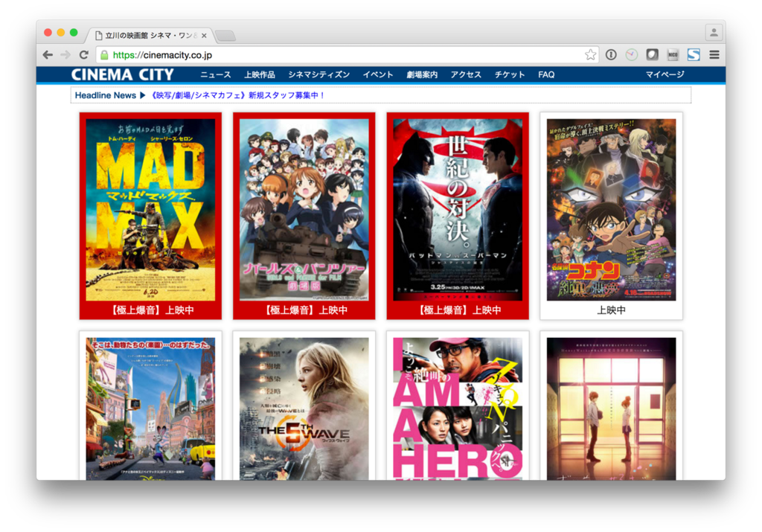This screenshot has height=532, width=762.
Task: Bookmark this page with the star icon
Action: (590, 55)
